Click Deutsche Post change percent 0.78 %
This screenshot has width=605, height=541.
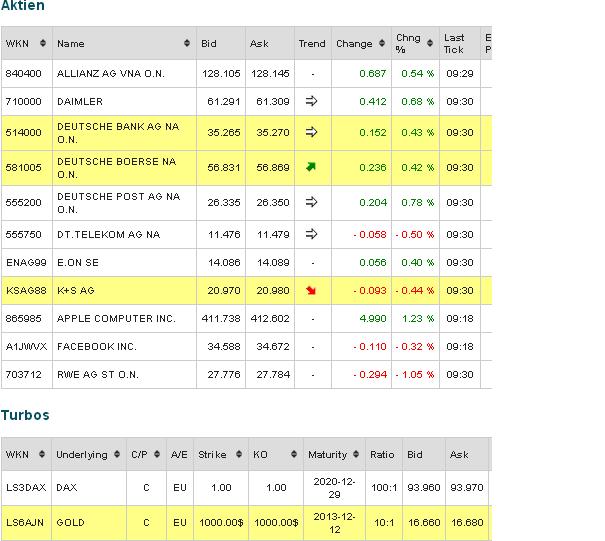click(418, 203)
